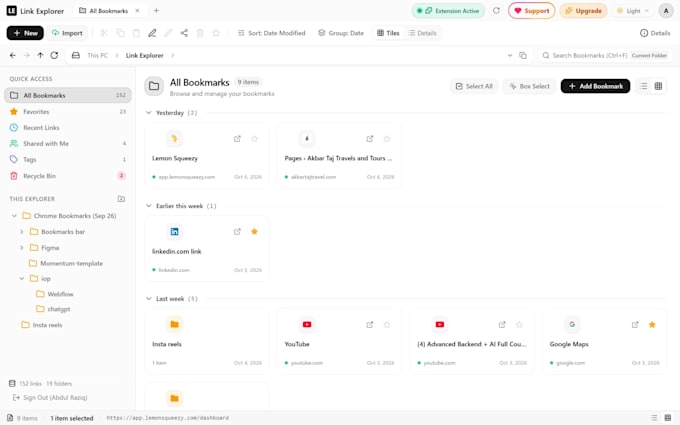
Task: Open the Light theme dropdown
Action: (x=633, y=11)
